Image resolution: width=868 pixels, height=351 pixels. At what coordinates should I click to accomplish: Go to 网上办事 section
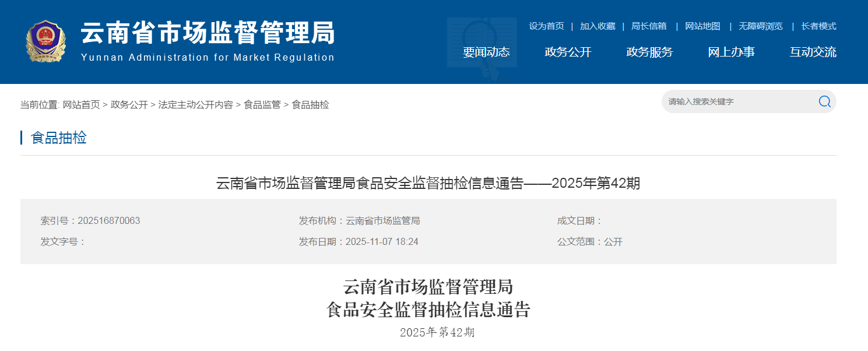(x=731, y=52)
